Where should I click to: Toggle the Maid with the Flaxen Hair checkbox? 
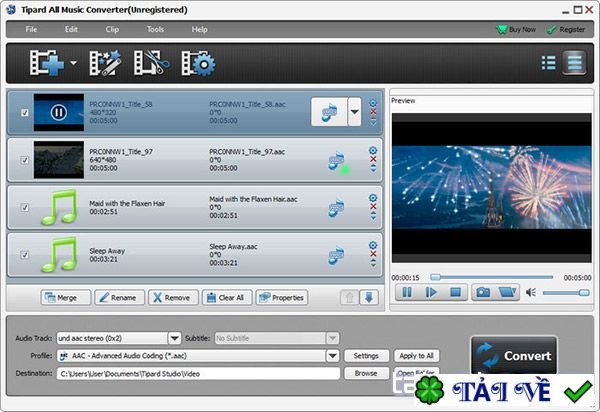pos(25,207)
